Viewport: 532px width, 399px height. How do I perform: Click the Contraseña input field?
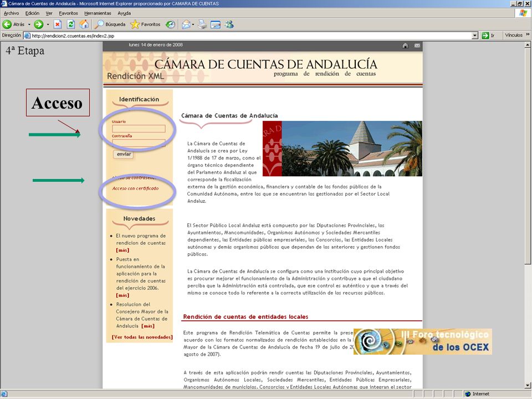139,143
